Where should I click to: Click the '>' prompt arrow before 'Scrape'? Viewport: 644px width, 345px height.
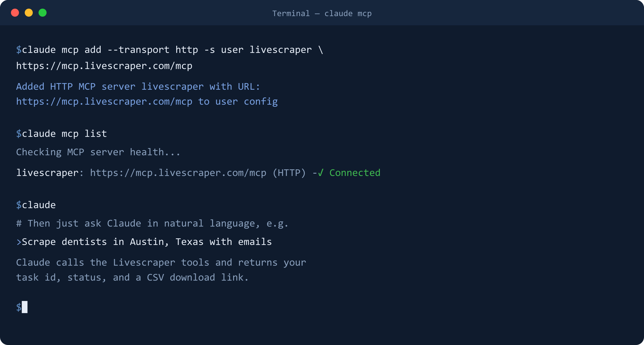[x=19, y=242]
